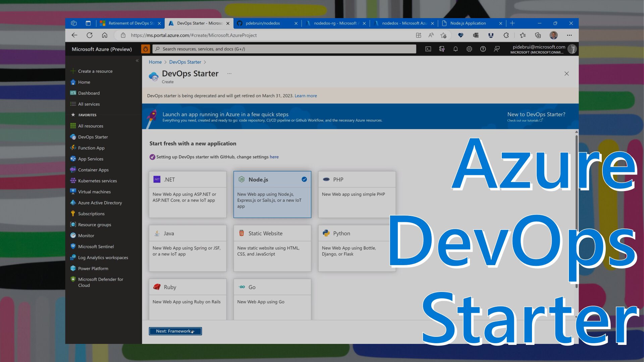Click the Next: Framework button

(175, 331)
